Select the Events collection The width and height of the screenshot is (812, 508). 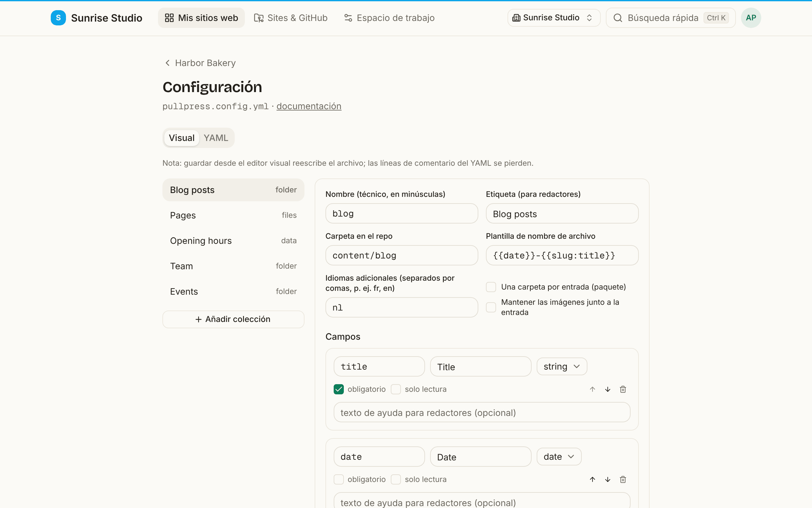[x=233, y=291]
